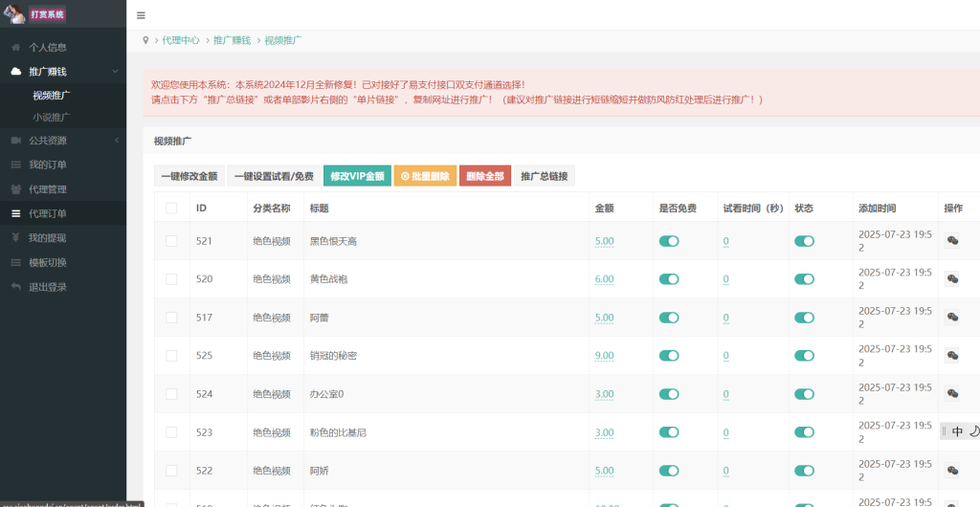The height and width of the screenshot is (507, 980).
Task: Click the WeChat icon for row 522
Action: coord(952,471)
